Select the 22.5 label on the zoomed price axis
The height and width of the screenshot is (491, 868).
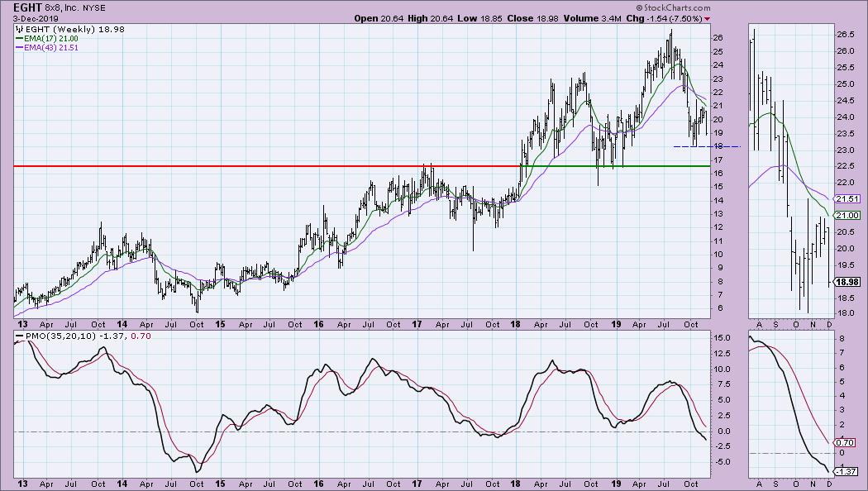tap(846, 166)
